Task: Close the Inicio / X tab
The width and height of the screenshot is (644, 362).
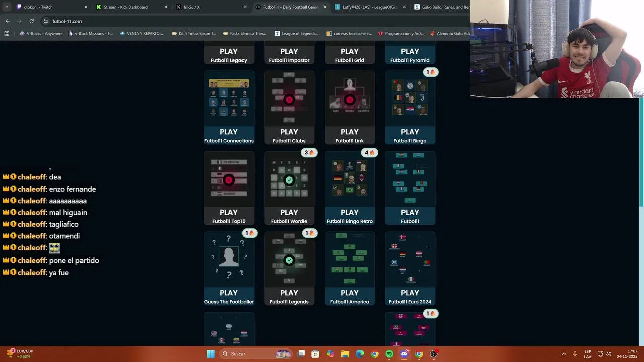Action: 245,7
